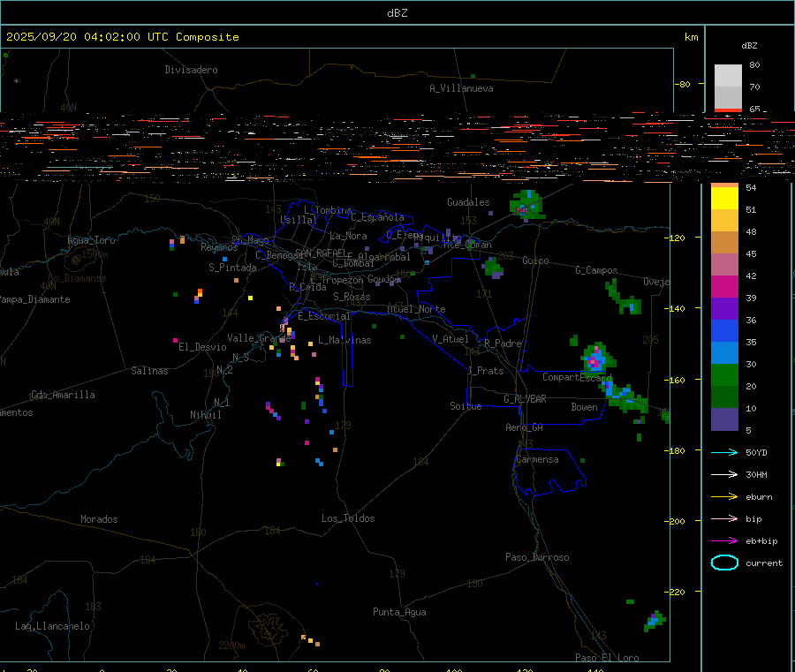Click the UTC Composite timestamp text
This screenshot has height=672, width=795.
pos(123,37)
